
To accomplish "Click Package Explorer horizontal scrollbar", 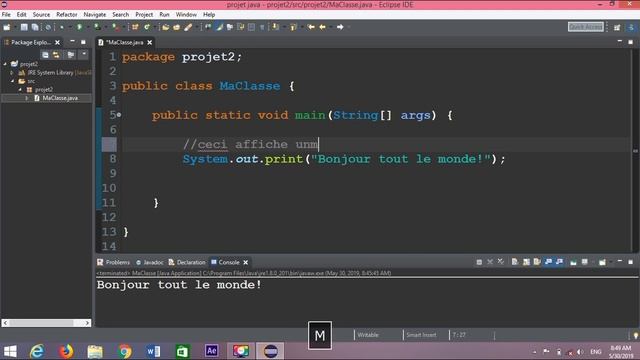I will 46,323.
